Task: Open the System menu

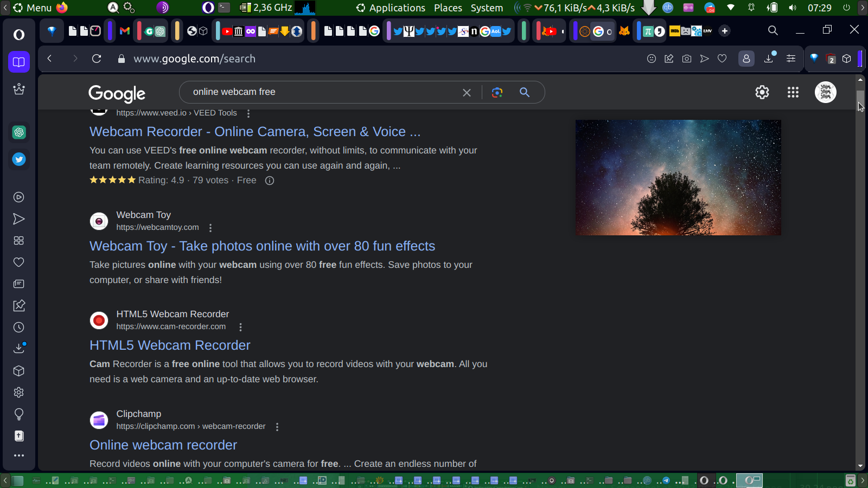Action: tap(487, 8)
